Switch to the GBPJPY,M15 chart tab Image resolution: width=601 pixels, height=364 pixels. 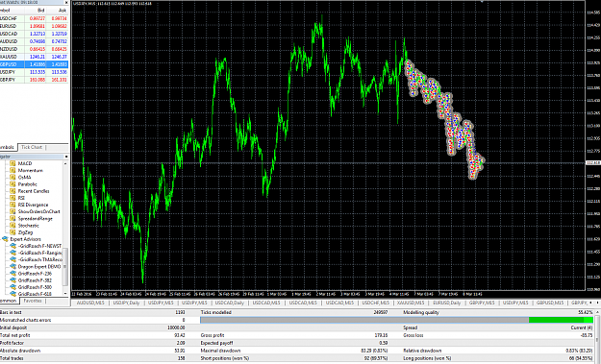(x=482, y=303)
